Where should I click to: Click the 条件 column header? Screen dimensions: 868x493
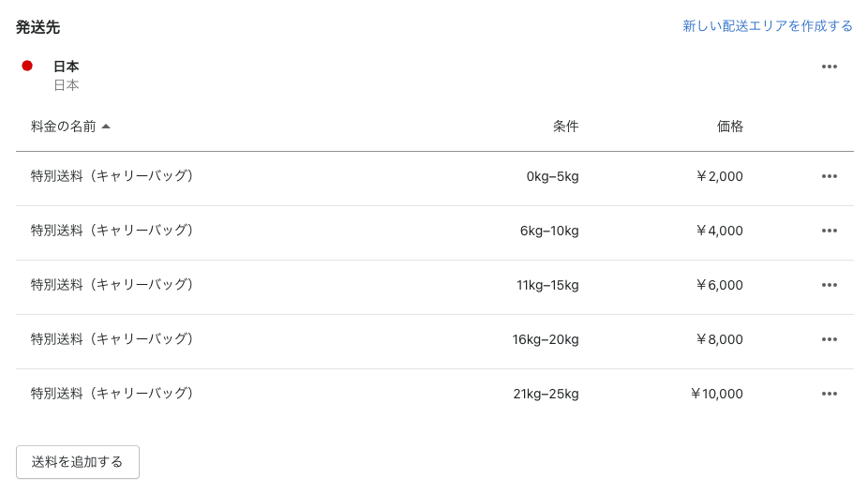[565, 127]
